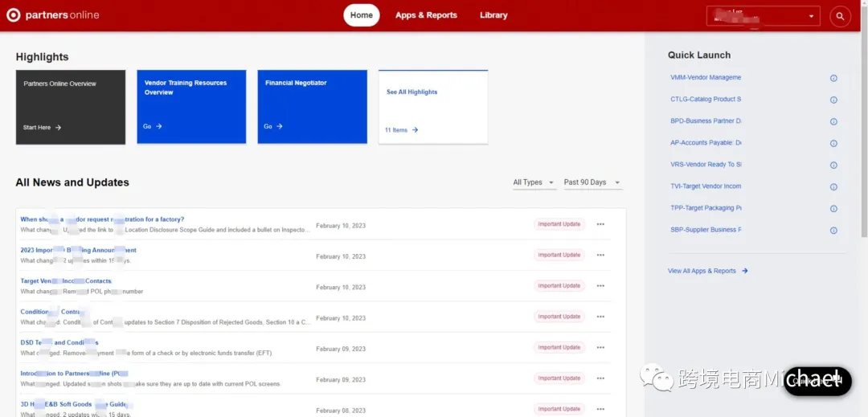This screenshot has width=868, height=417.
Task: Open VRS-Vendor Ready quick launch link
Action: tap(706, 164)
